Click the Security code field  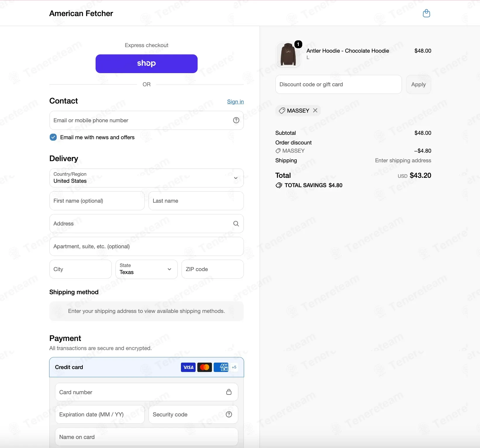coord(193,414)
